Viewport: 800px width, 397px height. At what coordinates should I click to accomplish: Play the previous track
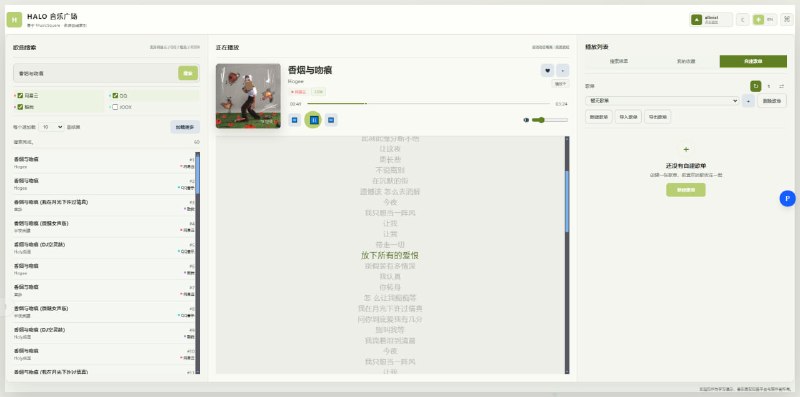pyautogui.click(x=294, y=120)
